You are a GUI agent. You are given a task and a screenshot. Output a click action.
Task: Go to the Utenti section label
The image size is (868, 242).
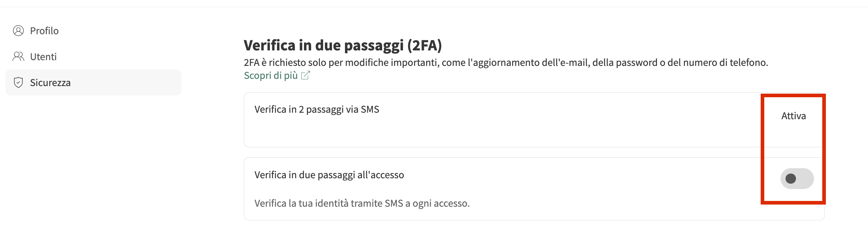(43, 57)
